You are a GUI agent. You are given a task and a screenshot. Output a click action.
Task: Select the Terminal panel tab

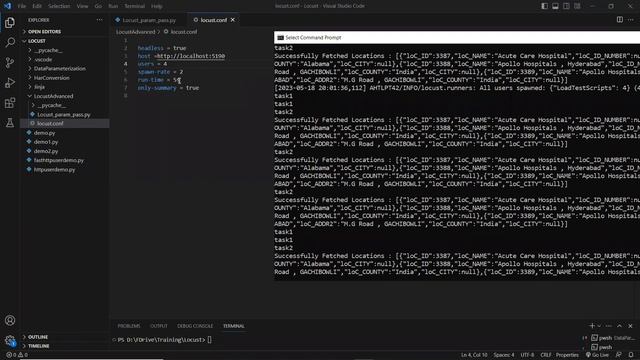pyautogui.click(x=234, y=326)
